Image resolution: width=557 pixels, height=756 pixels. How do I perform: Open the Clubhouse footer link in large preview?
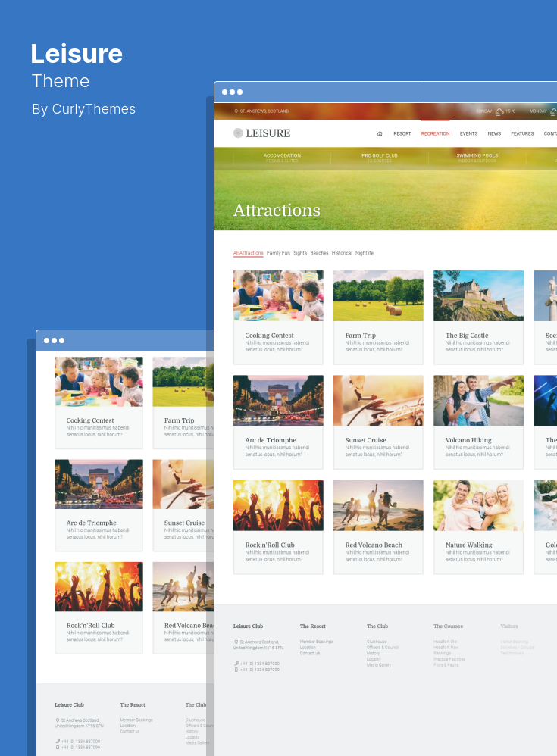point(377,642)
